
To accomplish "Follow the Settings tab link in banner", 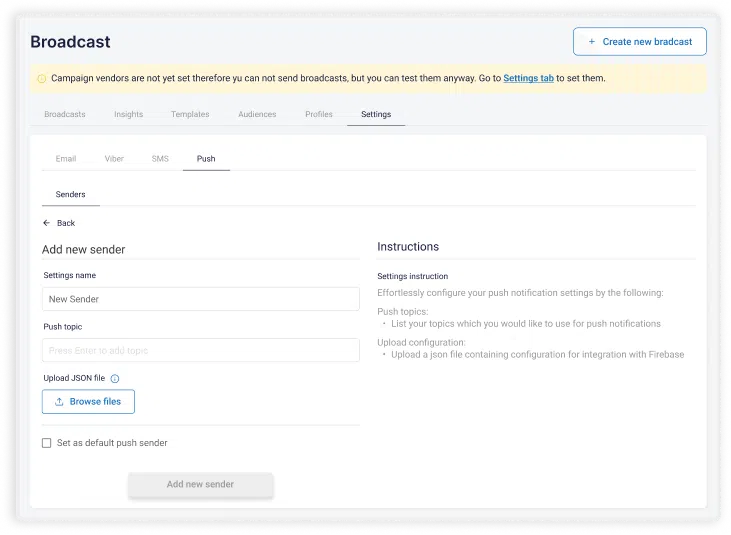I will coord(528,78).
